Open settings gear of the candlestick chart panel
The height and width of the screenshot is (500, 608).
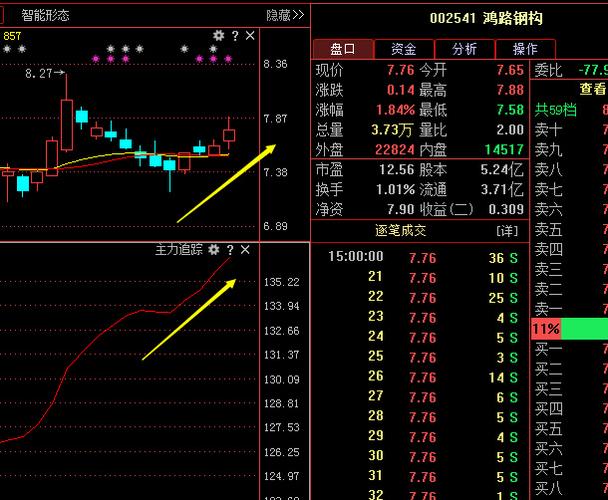[x=219, y=36]
